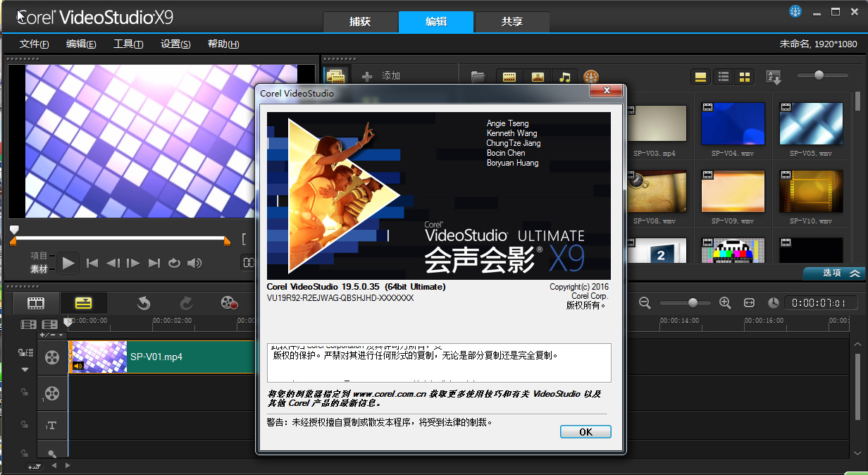Toggle the title track button
Image resolution: width=868 pixels, height=475 pixels.
pyautogui.click(x=52, y=425)
